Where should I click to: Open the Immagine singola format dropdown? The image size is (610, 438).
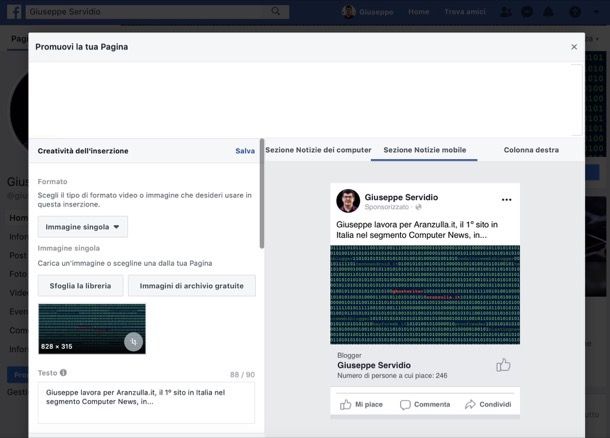tap(82, 227)
